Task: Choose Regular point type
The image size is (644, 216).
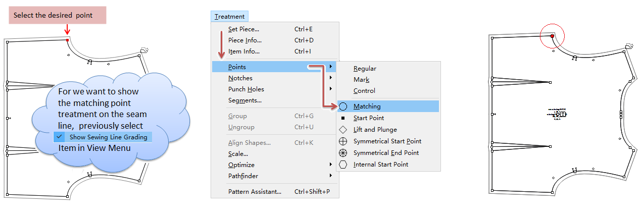Action: point(365,69)
